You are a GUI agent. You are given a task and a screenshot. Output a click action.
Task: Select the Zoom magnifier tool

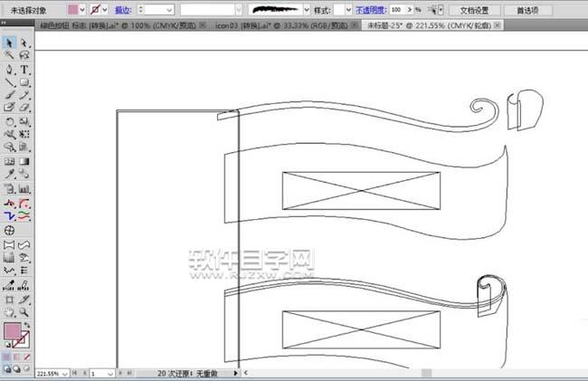pyautogui.click(x=24, y=312)
